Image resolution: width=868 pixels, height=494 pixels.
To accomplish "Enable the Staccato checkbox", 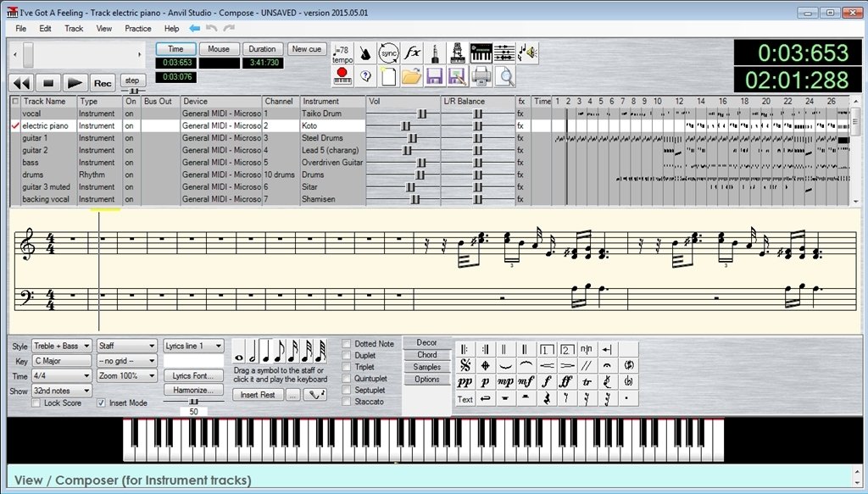I will 347,402.
